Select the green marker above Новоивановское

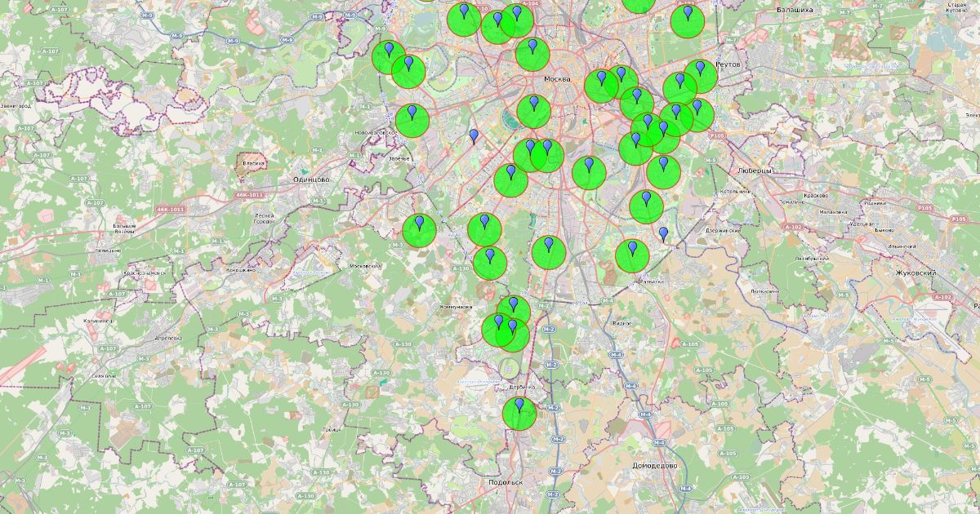(x=412, y=121)
